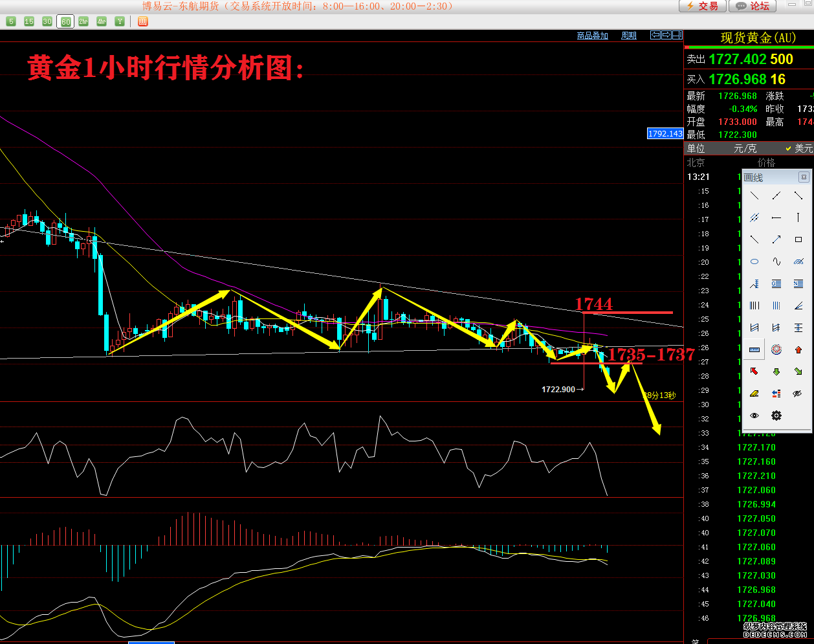Open the 周期 period menu

(629, 36)
